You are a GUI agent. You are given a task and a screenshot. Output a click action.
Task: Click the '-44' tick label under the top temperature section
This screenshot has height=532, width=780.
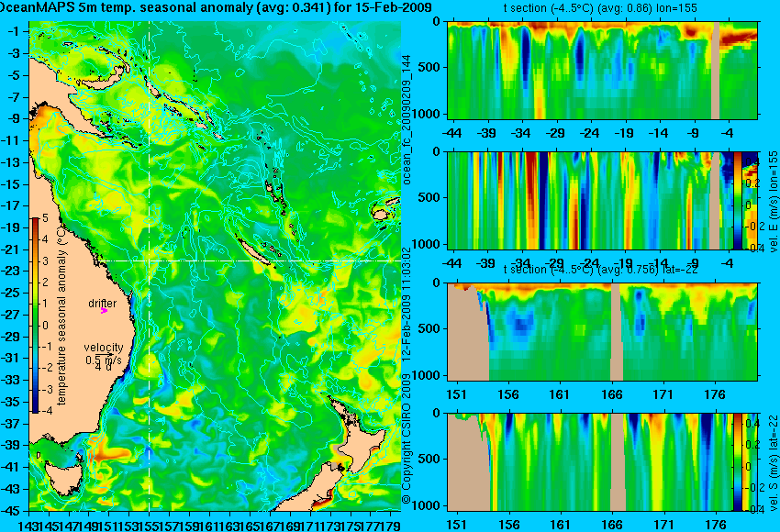coord(451,133)
